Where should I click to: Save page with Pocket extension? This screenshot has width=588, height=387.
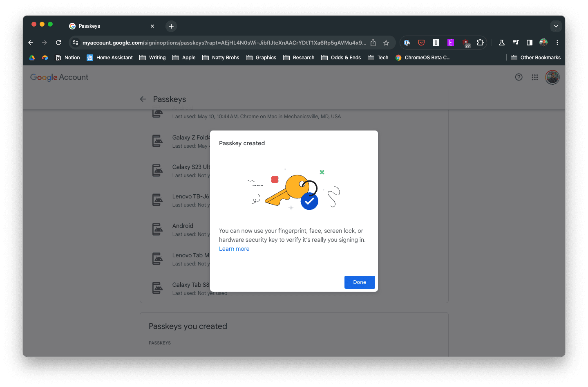pos(421,43)
